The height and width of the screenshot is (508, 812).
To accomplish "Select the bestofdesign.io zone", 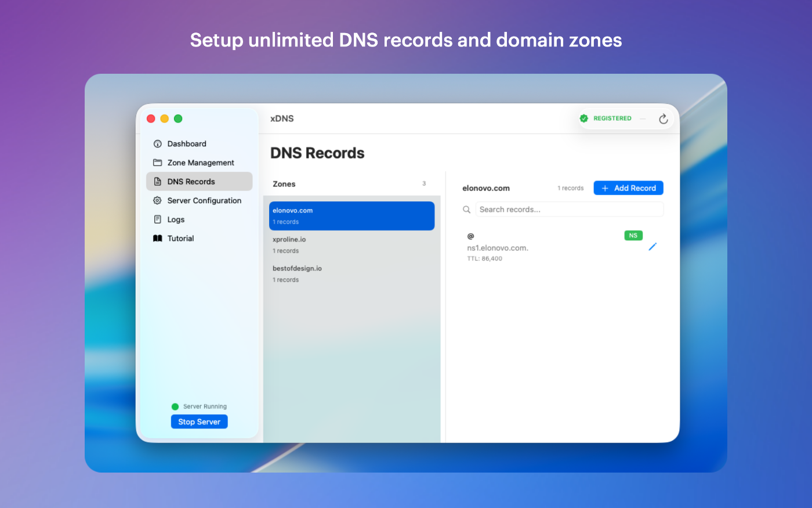I will click(x=351, y=274).
